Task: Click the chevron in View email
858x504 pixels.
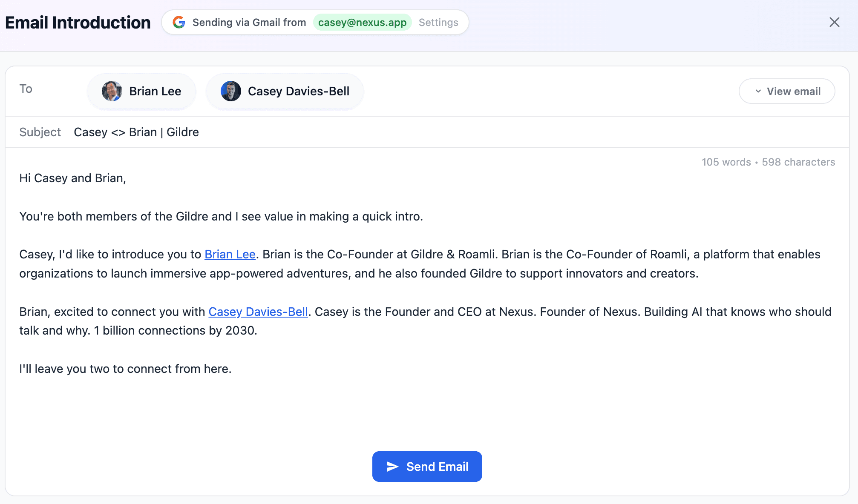Action: pos(758,91)
